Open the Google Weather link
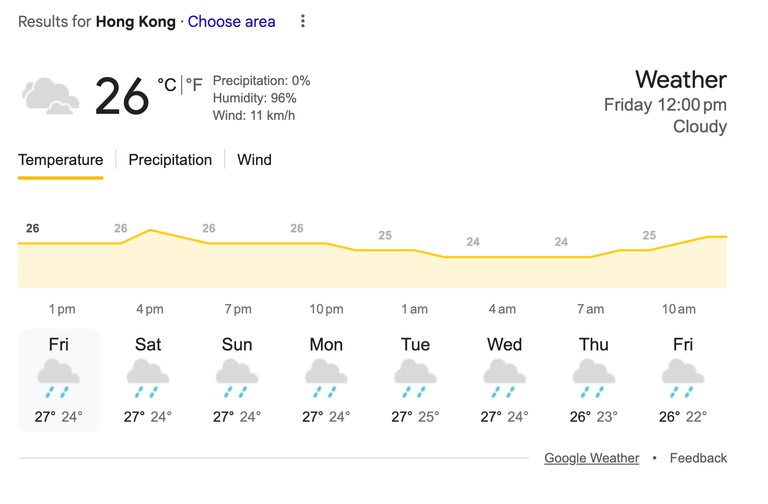Image resolution: width=768 pixels, height=504 pixels. tap(592, 458)
